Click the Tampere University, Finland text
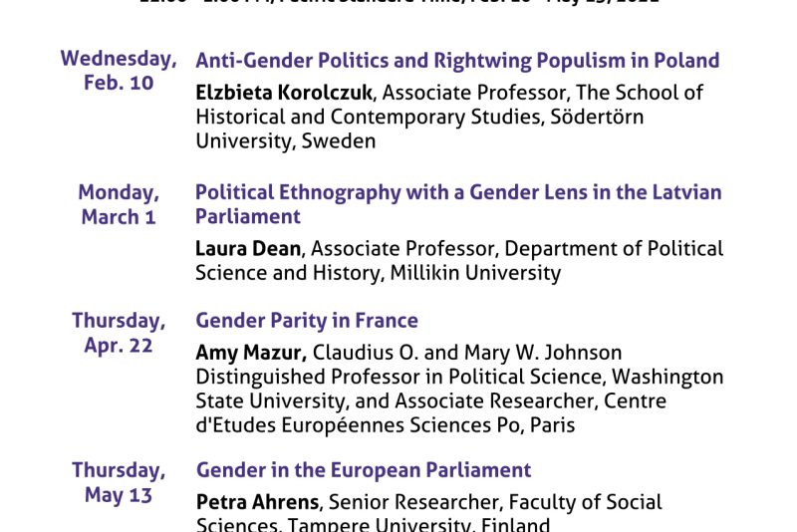The height and width of the screenshot is (532, 797). (x=418, y=524)
